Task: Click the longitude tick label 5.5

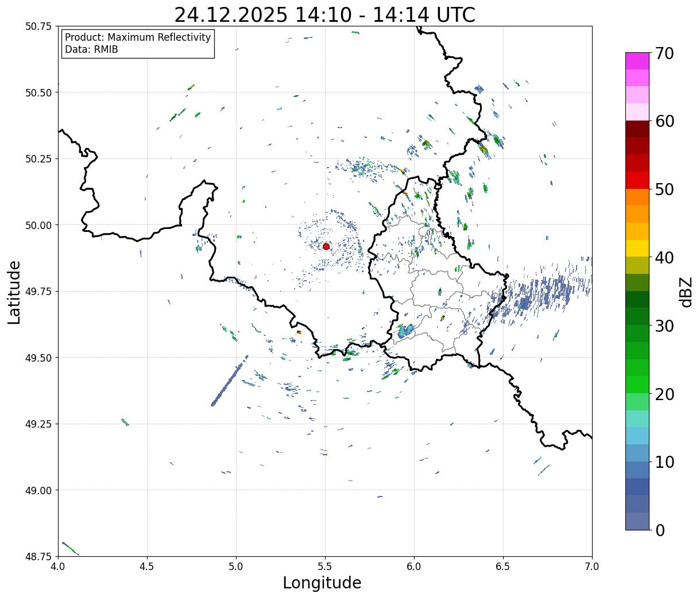Action: [325, 566]
